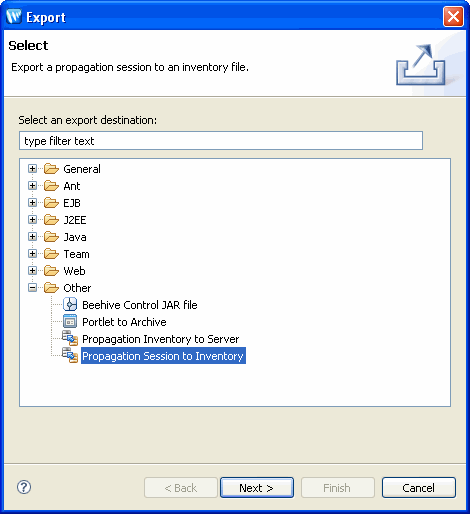Click the Beehive Control JAR file icon

(70, 305)
